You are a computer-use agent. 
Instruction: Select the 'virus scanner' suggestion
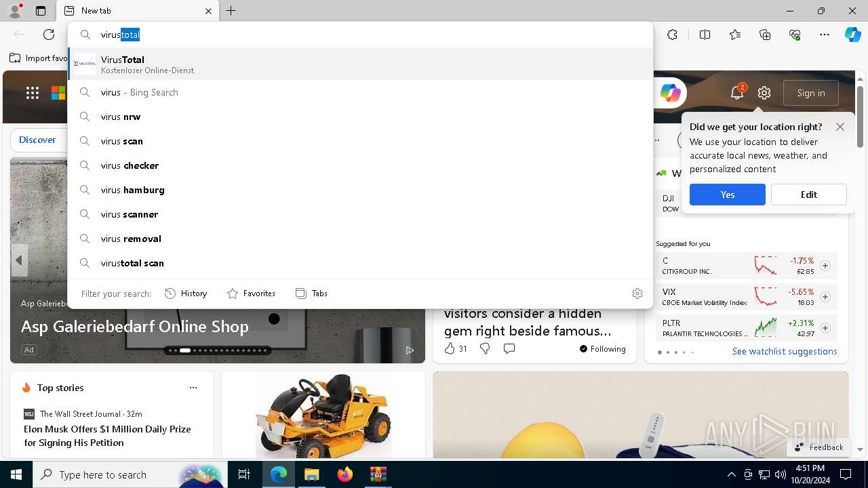pyautogui.click(x=360, y=214)
